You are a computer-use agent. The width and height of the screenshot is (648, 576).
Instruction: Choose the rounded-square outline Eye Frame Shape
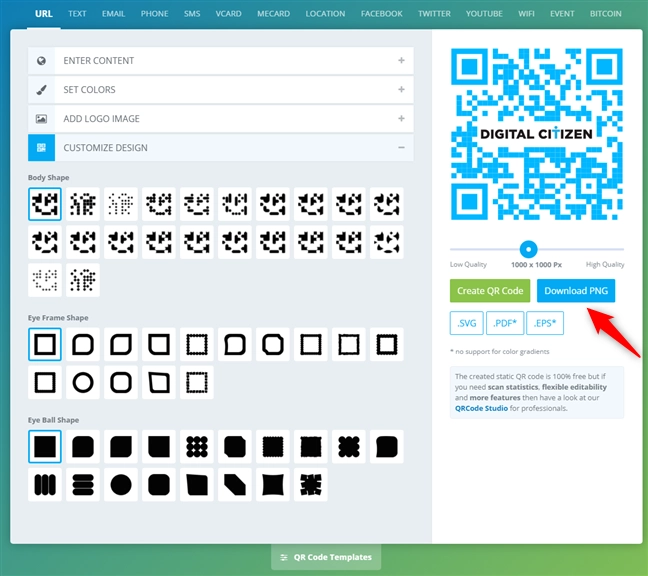(x=121, y=382)
